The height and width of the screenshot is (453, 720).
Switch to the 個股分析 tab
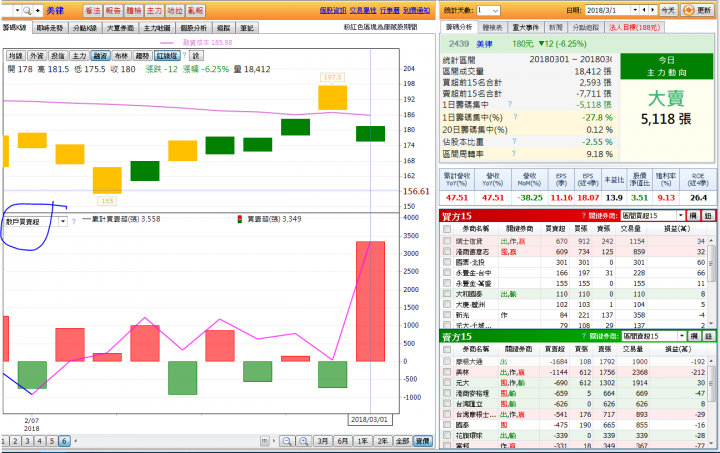pyautogui.click(x=193, y=28)
